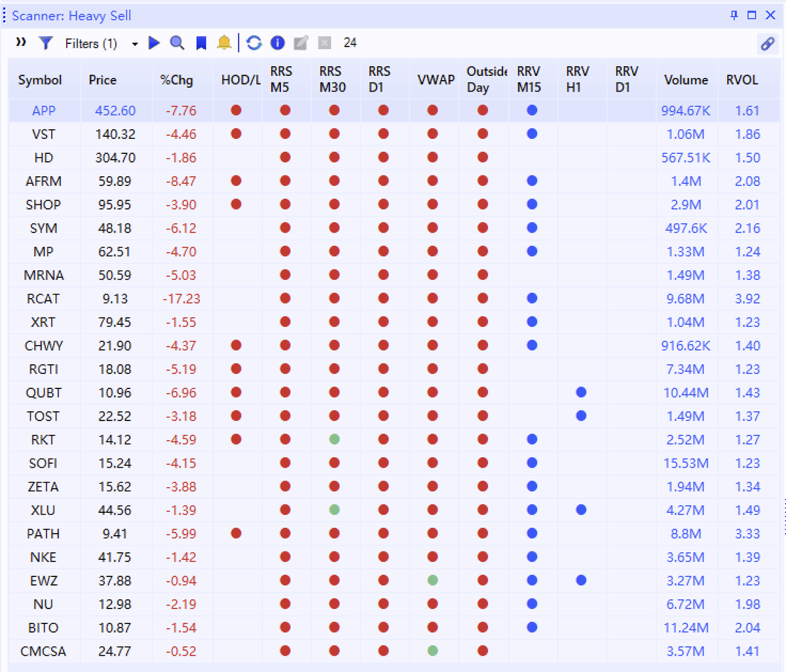
Task: Sort by RRV M15 column header
Action: [x=529, y=79]
